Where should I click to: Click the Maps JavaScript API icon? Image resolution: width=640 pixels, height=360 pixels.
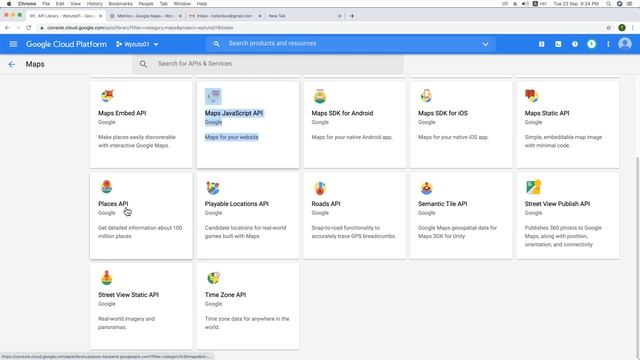213,96
